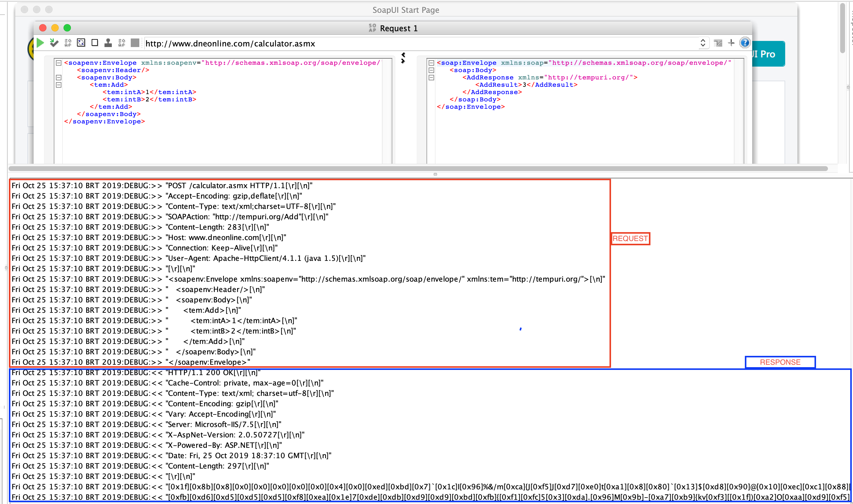Viewport: 853px width, 504px height.
Task: Click the Content-Length: 283 log line
Action: tap(140, 227)
